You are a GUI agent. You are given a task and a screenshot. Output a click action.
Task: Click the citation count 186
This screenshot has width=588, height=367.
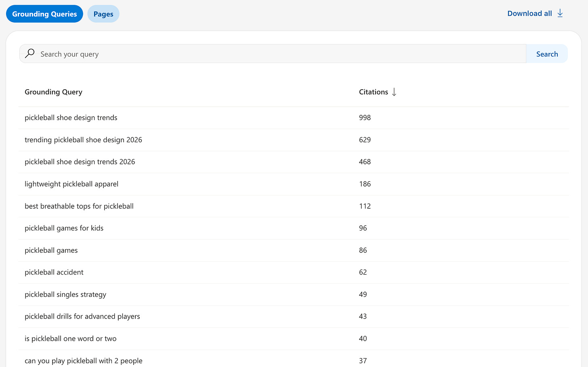[x=365, y=184]
